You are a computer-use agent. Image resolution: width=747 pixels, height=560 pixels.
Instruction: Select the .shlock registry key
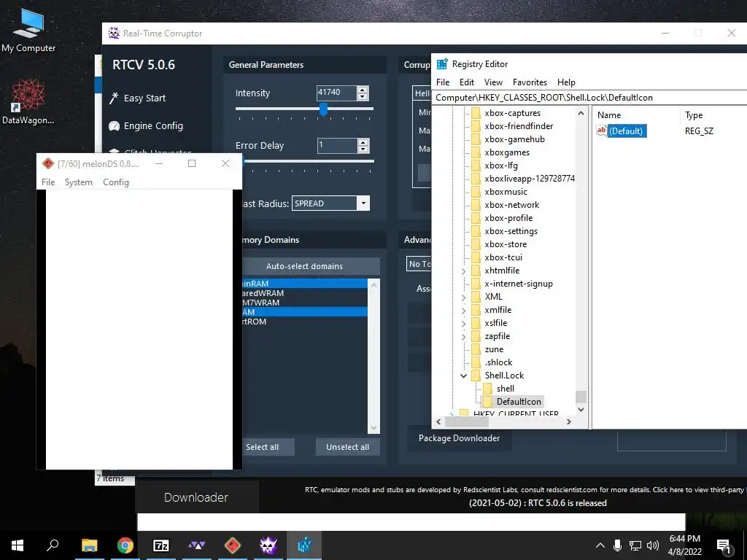coord(498,362)
